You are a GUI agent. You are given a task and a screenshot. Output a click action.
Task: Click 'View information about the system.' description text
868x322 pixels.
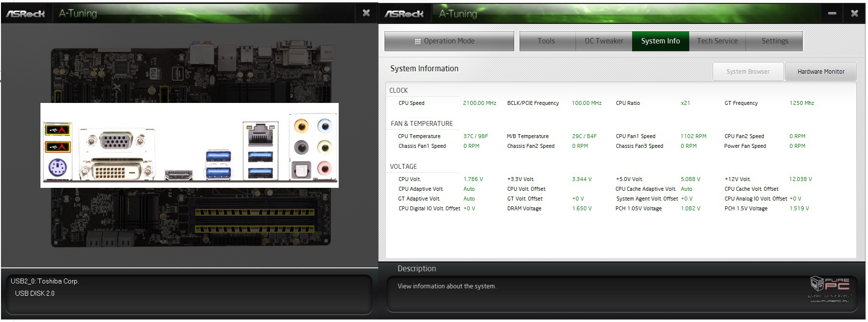447,286
